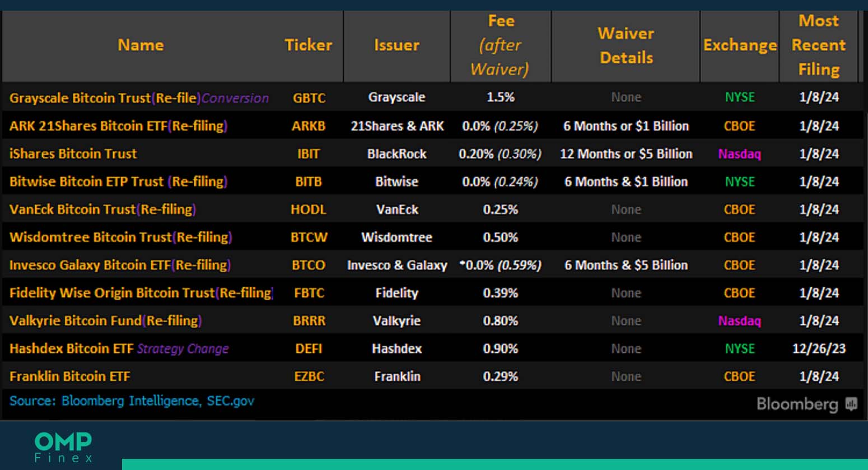The height and width of the screenshot is (470, 868).
Task: Click NYSE exchange in Grayscale row
Action: click(740, 97)
